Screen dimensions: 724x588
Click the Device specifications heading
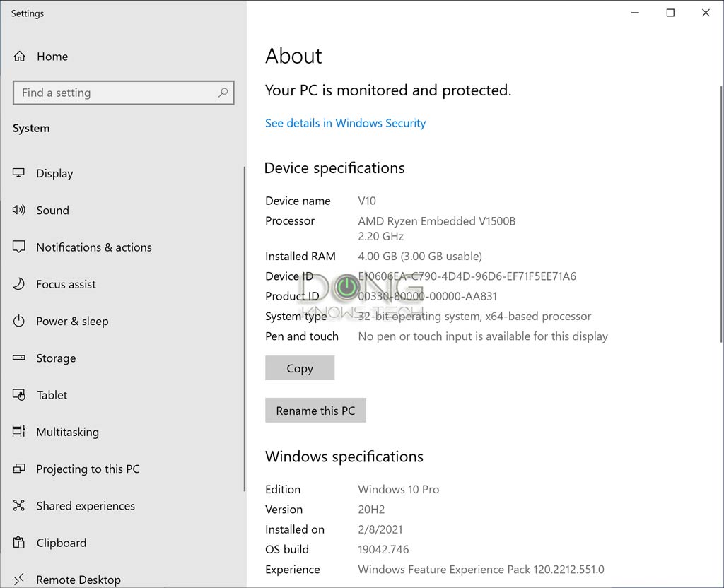click(x=334, y=168)
